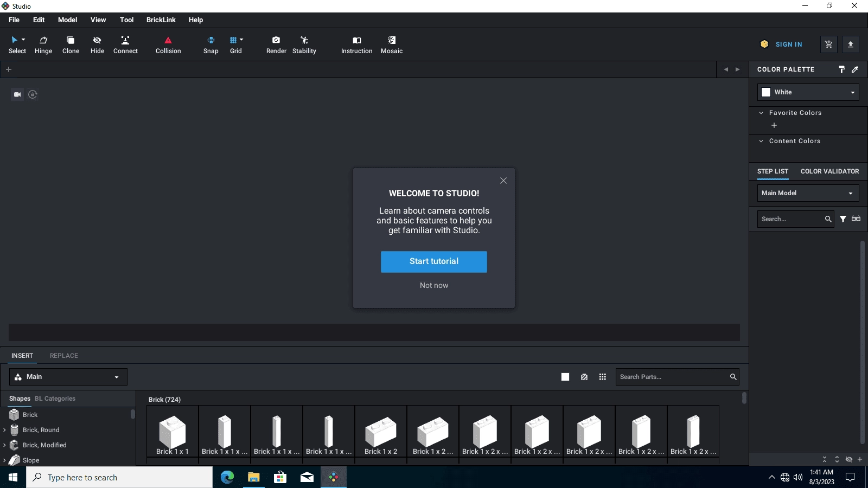Add a new tab with plus icon
Image resolution: width=868 pixels, height=488 pixels.
9,69
